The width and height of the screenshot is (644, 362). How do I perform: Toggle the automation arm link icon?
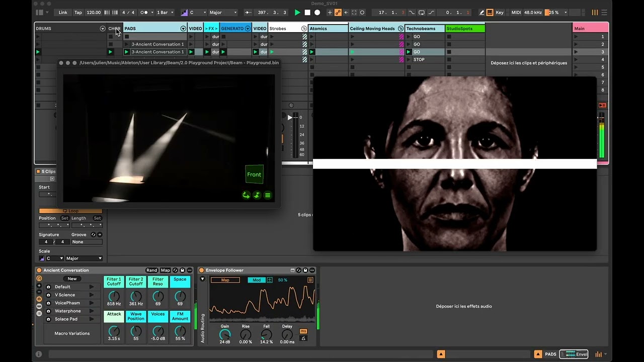click(338, 13)
